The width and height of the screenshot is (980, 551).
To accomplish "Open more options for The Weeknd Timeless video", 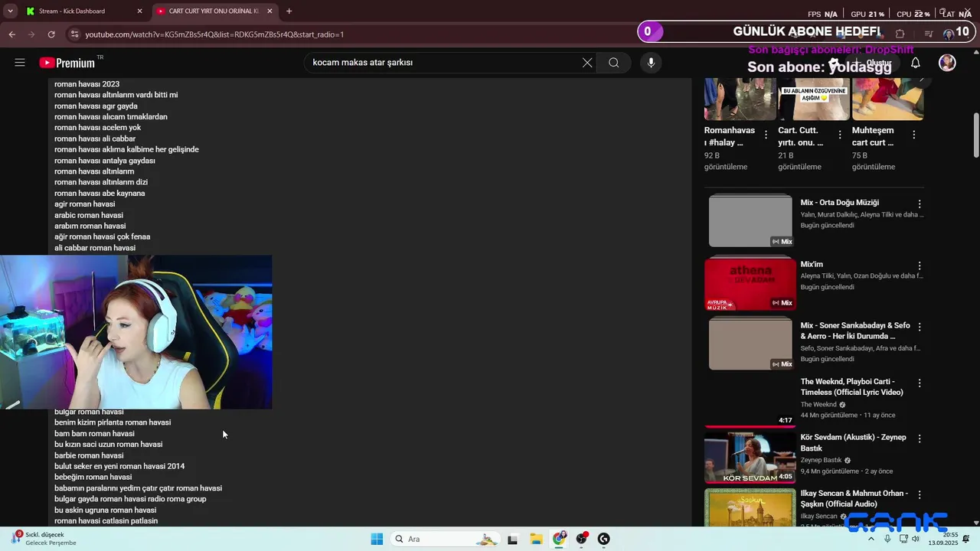I will pos(920,383).
